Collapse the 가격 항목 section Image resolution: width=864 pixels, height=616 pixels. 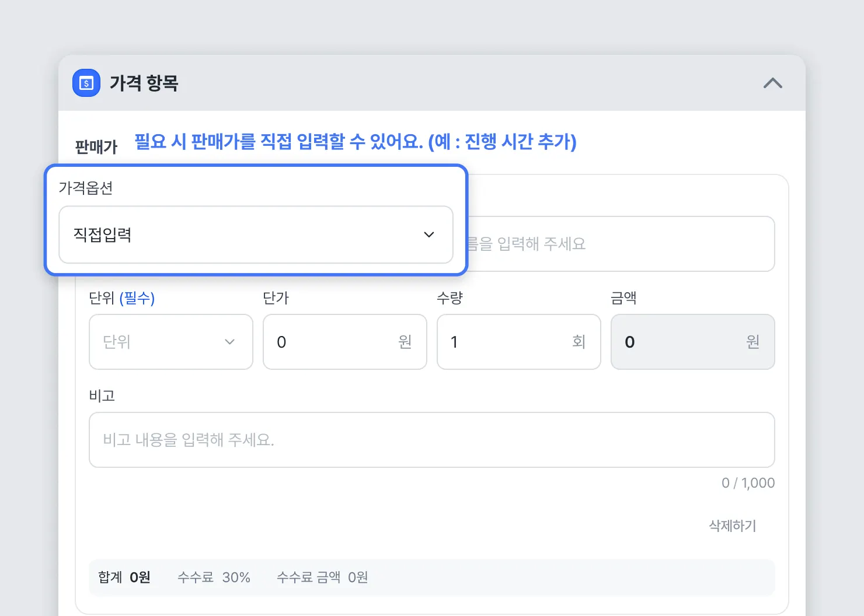click(772, 83)
